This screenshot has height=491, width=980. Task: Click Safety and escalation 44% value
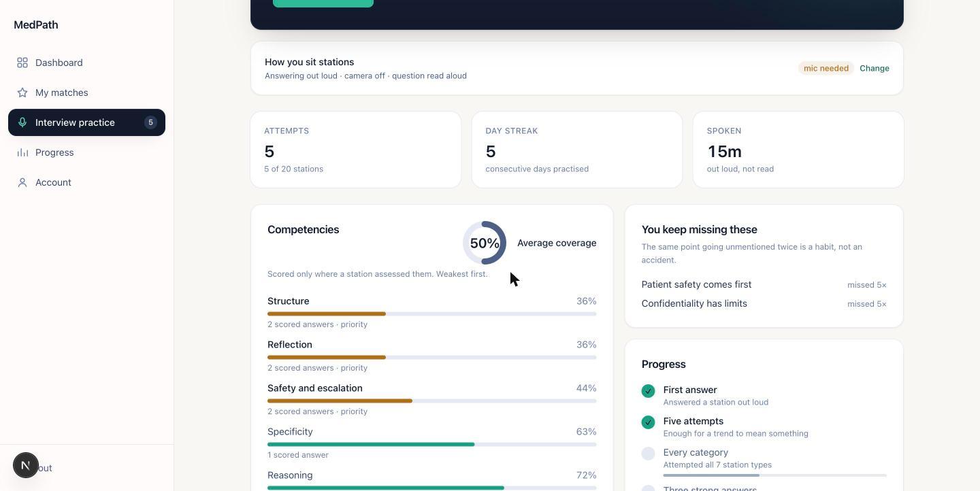(587, 388)
